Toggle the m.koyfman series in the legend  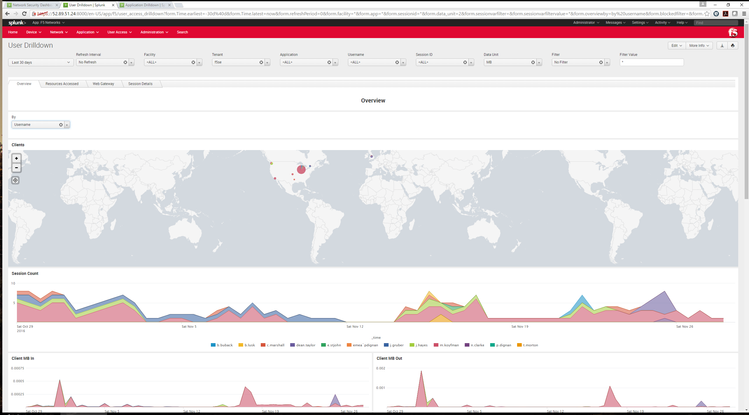(446, 345)
